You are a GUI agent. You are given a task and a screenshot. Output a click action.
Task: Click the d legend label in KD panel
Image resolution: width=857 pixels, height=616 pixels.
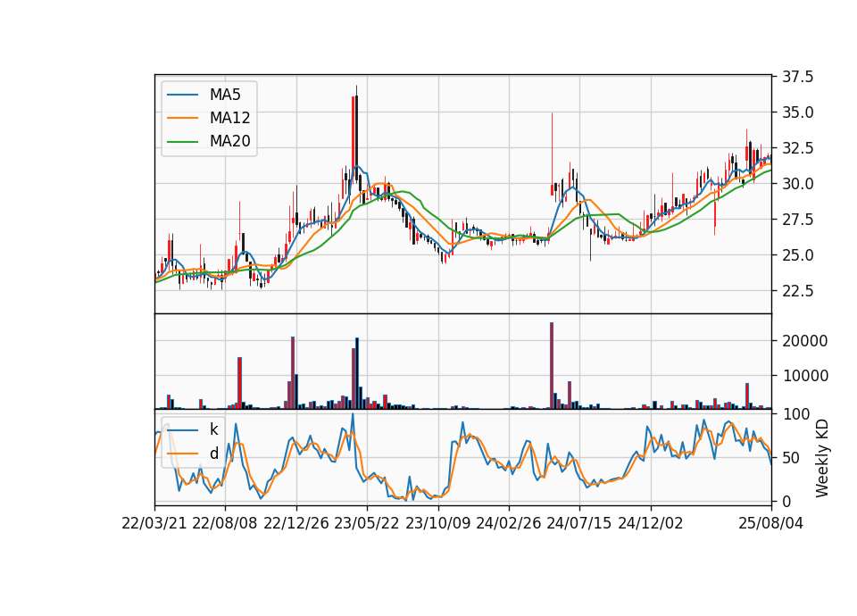[213, 454]
